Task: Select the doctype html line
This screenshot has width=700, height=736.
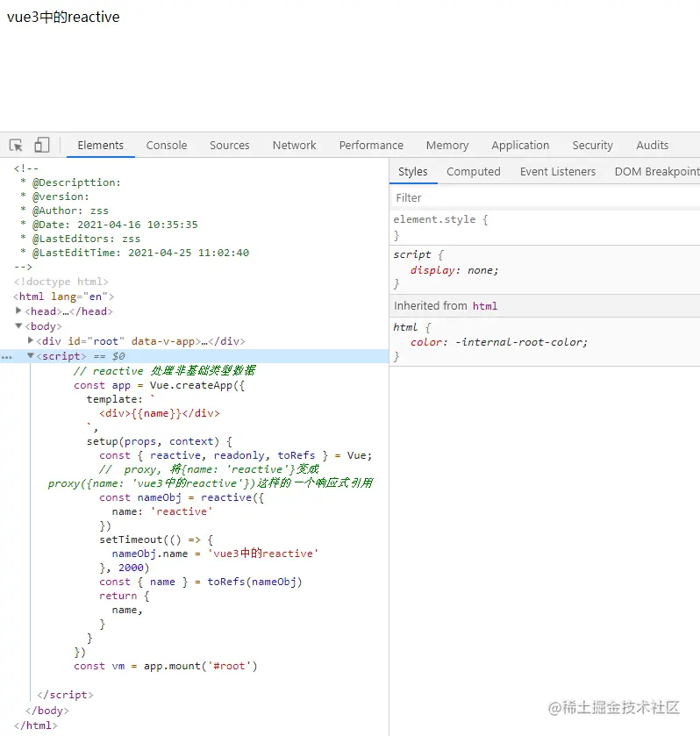Action: pyautogui.click(x=61, y=282)
